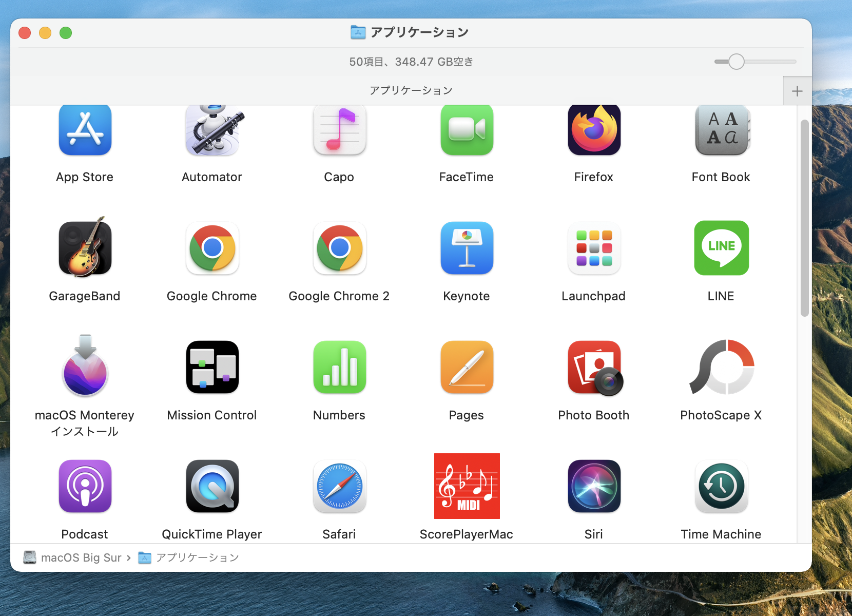Select the FaceTime icon
852x616 pixels.
[x=467, y=130]
